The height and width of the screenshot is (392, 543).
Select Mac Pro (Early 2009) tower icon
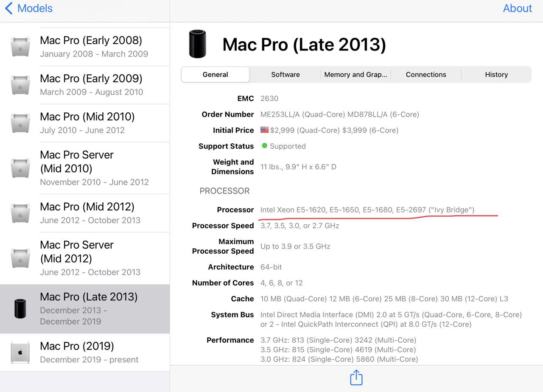pyautogui.click(x=20, y=85)
